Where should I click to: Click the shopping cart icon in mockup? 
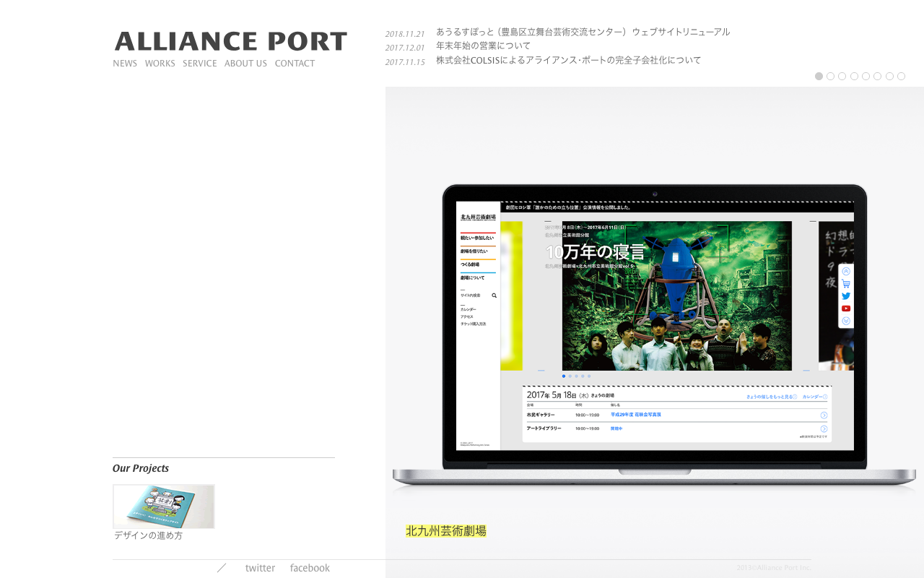point(846,284)
